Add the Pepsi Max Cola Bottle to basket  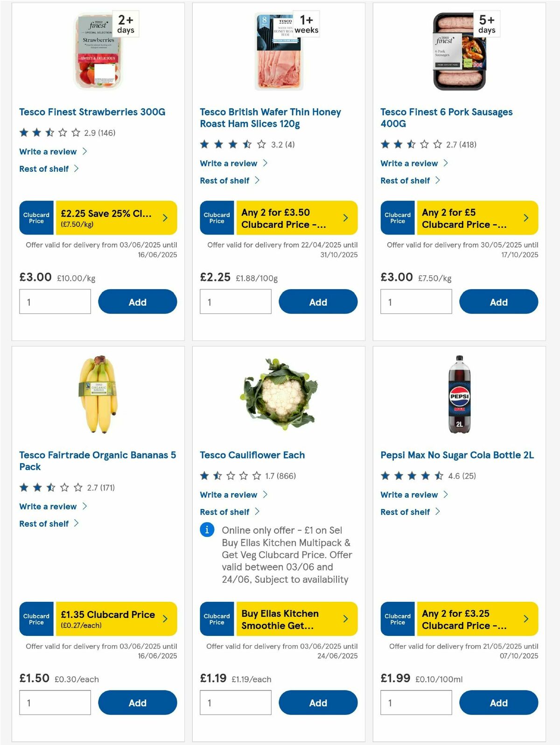tap(498, 703)
